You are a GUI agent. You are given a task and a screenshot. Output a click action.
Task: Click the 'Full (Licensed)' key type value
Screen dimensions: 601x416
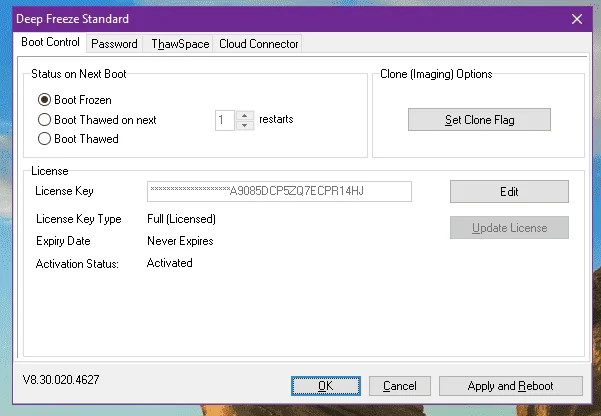click(181, 219)
